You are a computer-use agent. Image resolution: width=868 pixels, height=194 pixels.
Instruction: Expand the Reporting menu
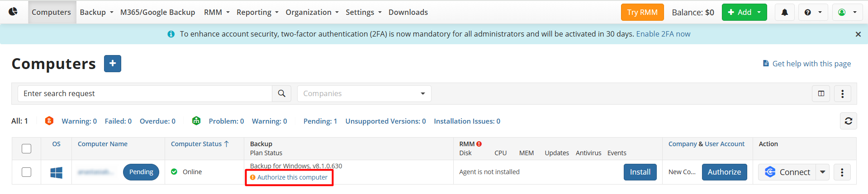pos(257,12)
